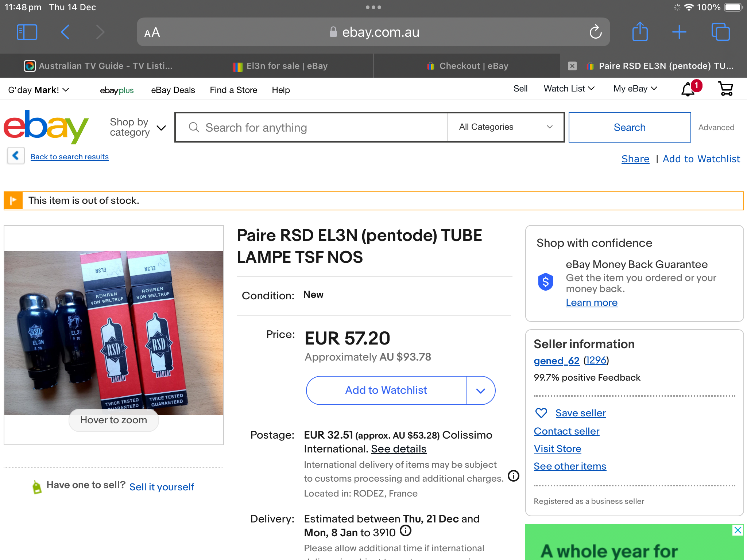
Task: Switch to Checkout eBay tab
Action: point(467,66)
